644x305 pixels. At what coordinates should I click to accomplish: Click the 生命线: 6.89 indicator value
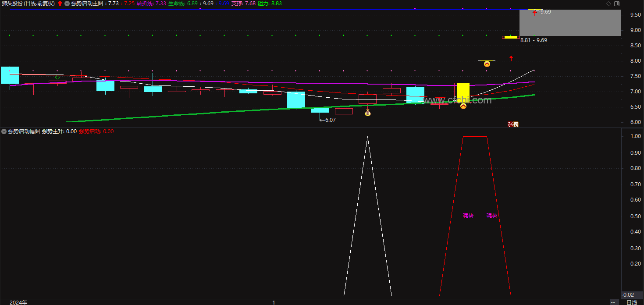coord(183,4)
